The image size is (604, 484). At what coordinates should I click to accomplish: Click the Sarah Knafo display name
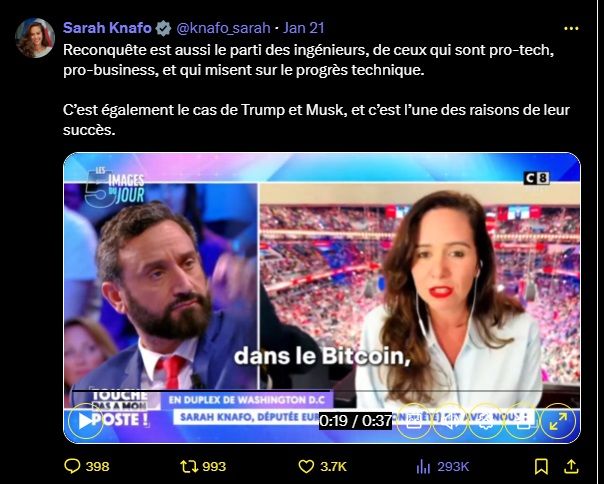(x=107, y=28)
